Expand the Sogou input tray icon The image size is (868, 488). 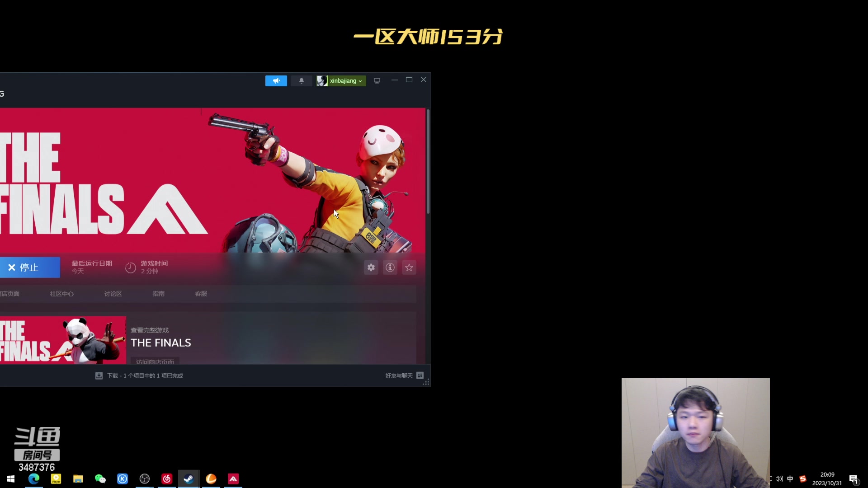coord(803,479)
